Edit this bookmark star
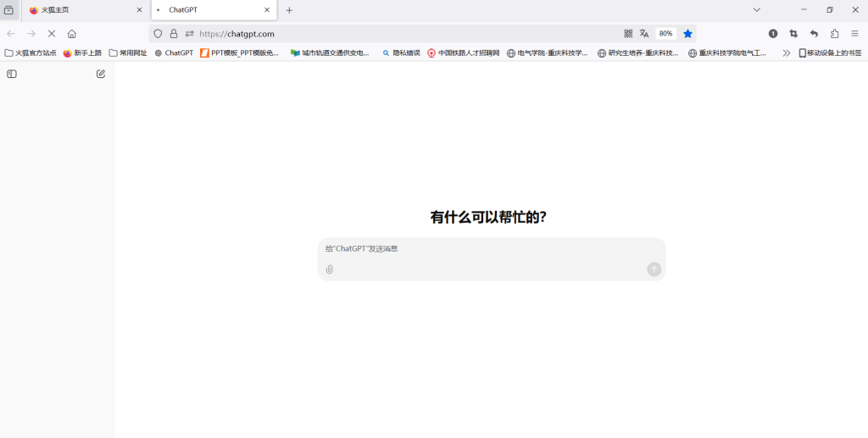The image size is (868, 438). 687,34
